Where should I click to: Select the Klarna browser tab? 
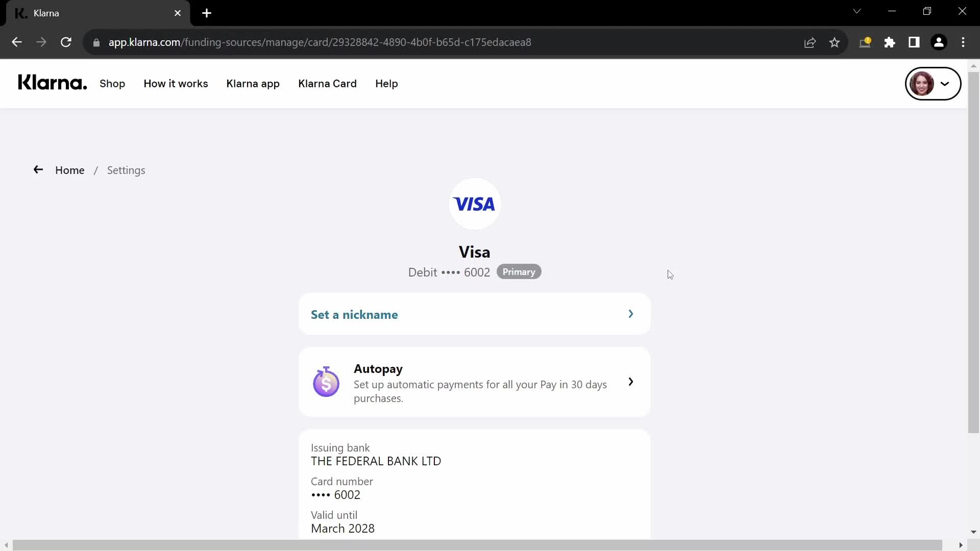point(97,13)
